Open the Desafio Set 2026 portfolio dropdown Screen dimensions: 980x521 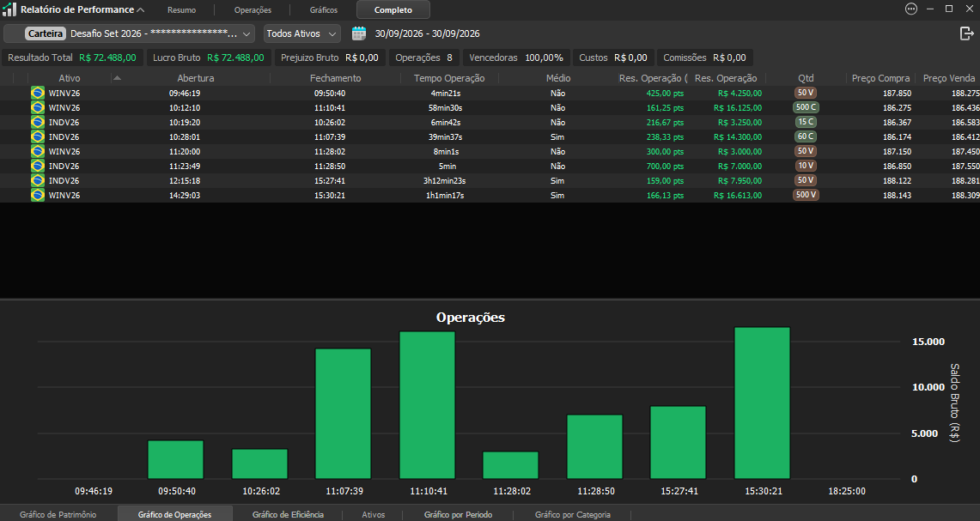(130, 33)
